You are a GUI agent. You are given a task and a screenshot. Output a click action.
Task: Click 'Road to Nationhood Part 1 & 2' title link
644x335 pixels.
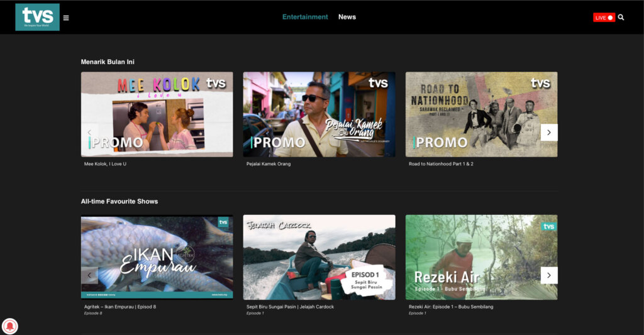[441, 164]
